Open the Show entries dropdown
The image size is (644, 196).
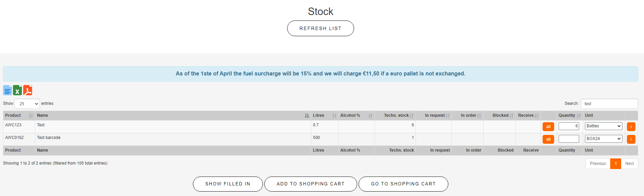click(x=27, y=104)
